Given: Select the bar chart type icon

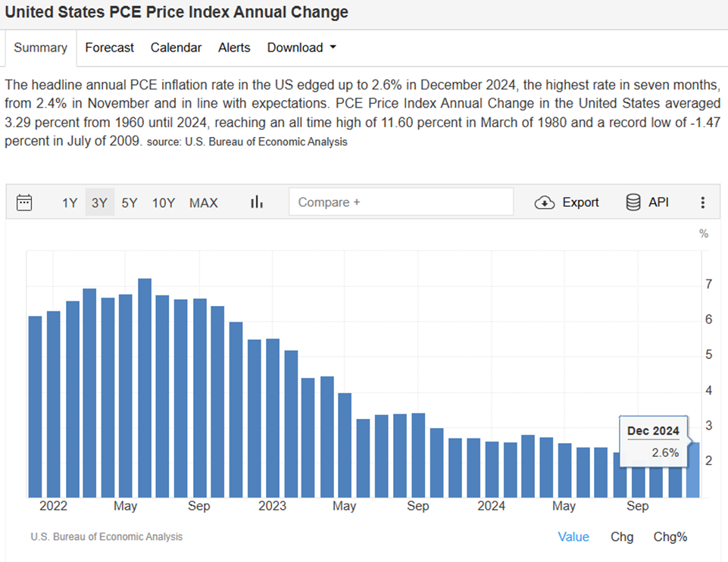Looking at the screenshot, I should [x=257, y=201].
